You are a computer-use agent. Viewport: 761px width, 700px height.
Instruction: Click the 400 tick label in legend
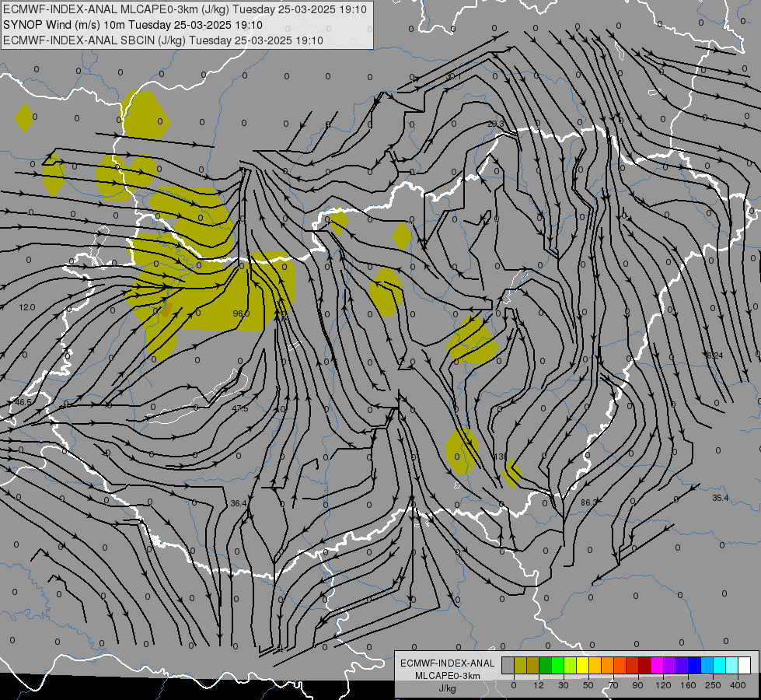[738, 685]
